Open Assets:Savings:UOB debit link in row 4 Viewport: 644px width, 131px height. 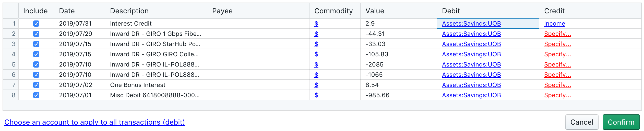471,54
